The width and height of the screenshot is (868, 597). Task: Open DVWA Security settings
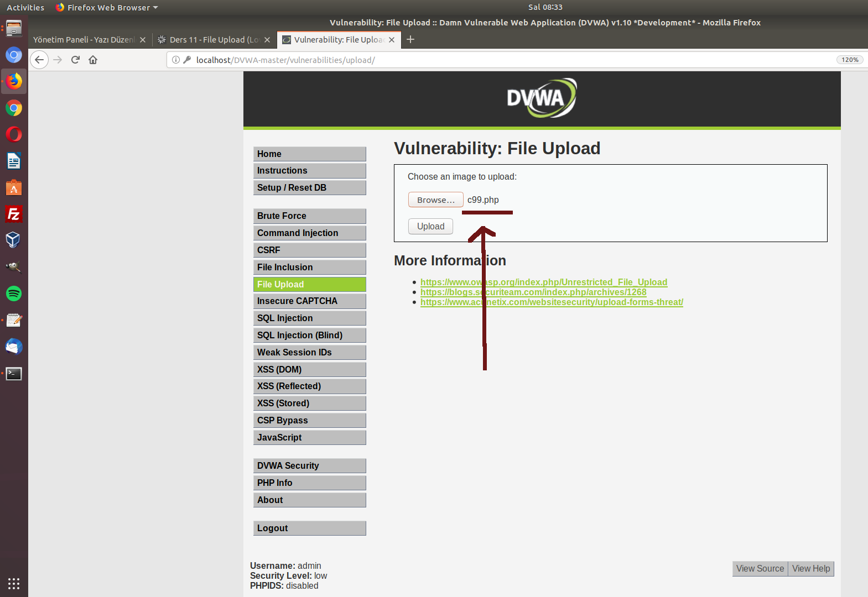pos(310,465)
